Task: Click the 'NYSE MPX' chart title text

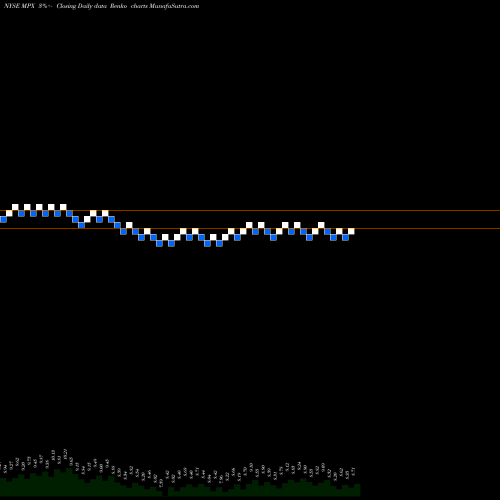Action: (19, 6)
